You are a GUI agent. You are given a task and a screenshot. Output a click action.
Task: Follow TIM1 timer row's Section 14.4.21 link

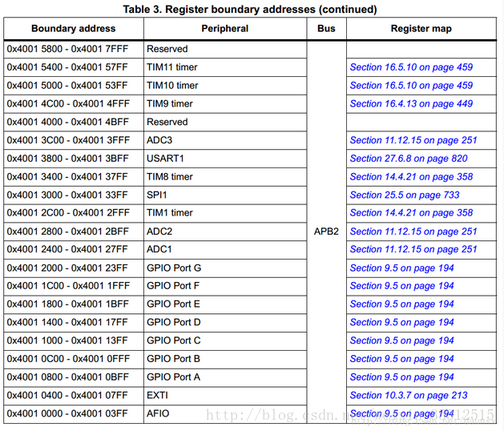pos(411,213)
